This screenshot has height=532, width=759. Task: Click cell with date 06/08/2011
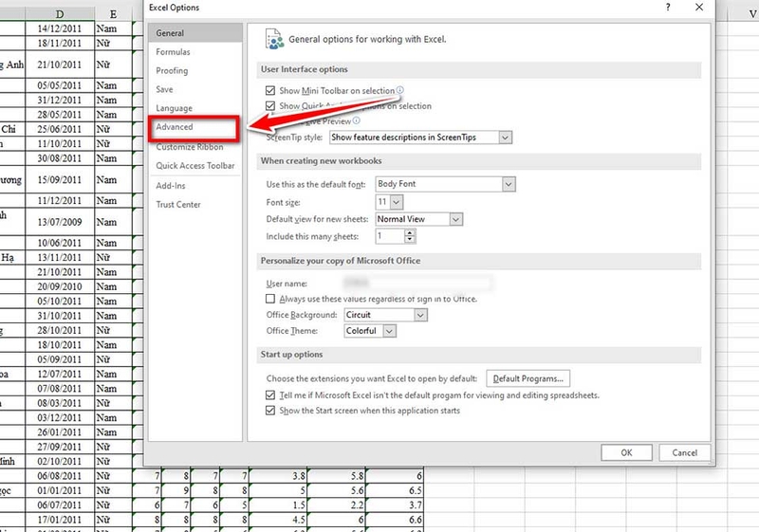60,476
